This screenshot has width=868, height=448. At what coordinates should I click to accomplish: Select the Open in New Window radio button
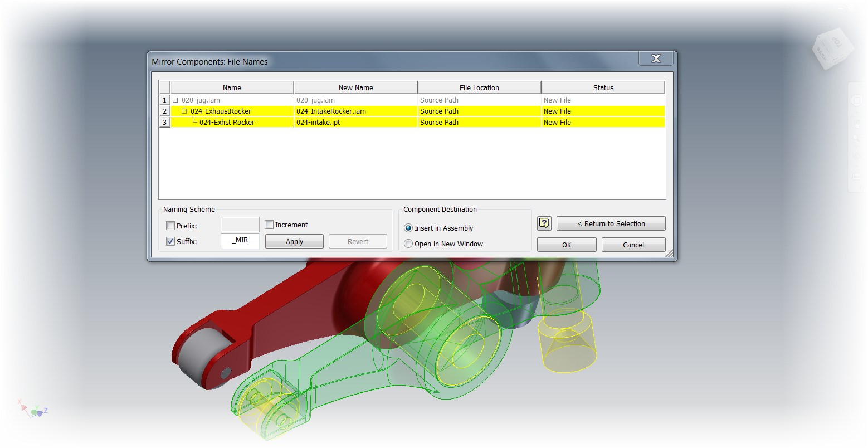point(408,244)
